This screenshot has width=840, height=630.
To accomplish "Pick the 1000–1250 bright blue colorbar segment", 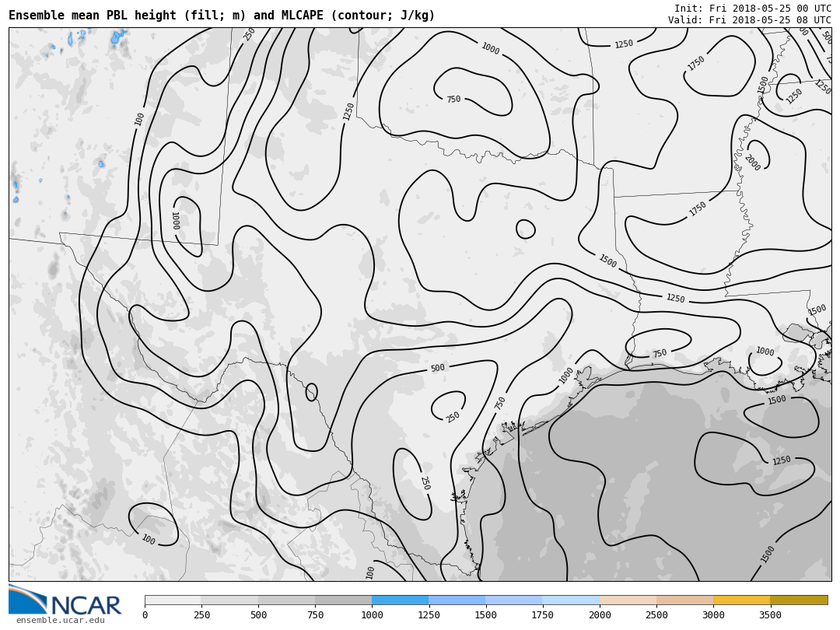I will [x=401, y=600].
